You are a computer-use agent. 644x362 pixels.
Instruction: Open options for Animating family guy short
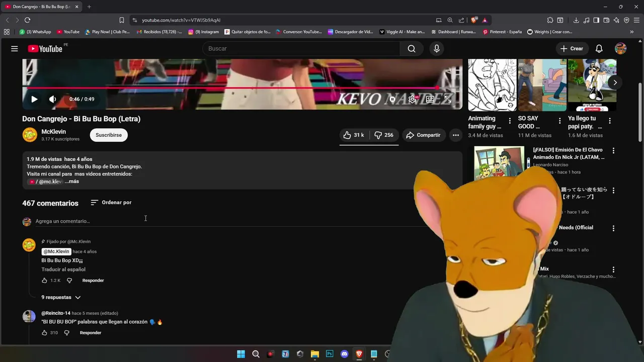click(510, 121)
